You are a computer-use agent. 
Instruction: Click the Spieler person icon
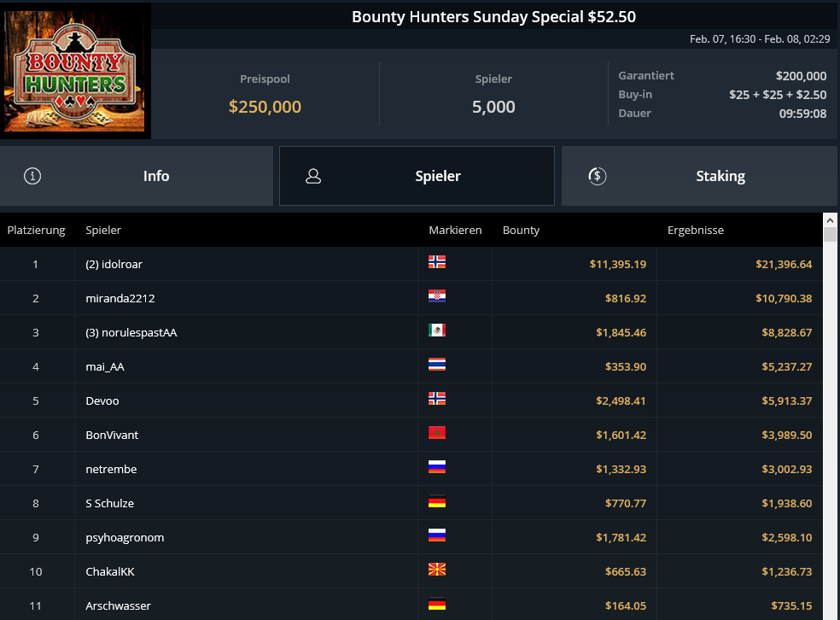coord(313,176)
